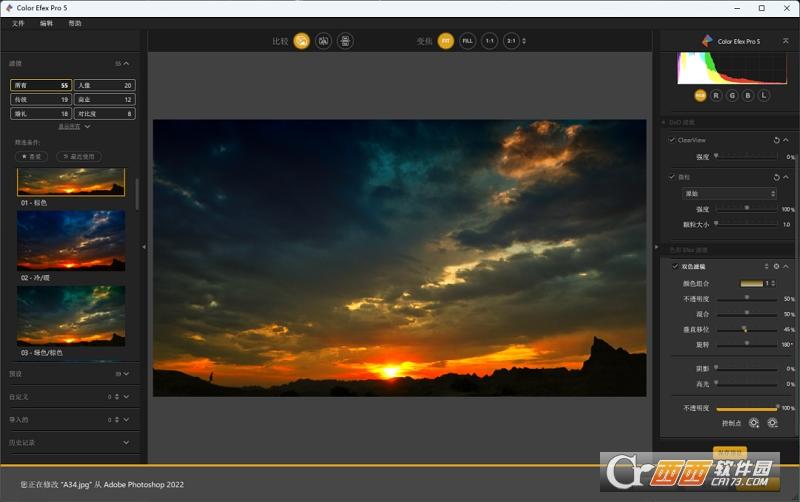
Task: Toggle the ClearView checkbox
Action: pos(672,140)
